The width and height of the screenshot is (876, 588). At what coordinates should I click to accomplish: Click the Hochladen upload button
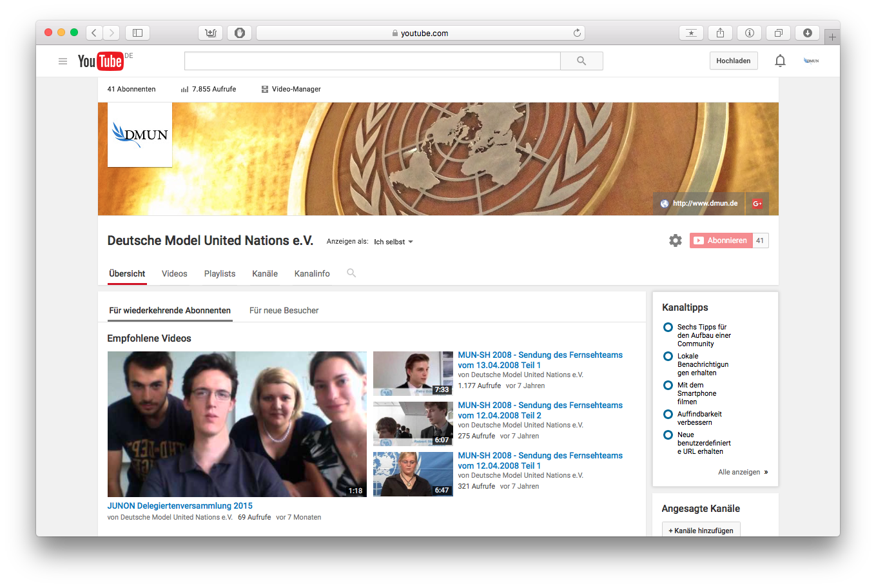pos(734,61)
